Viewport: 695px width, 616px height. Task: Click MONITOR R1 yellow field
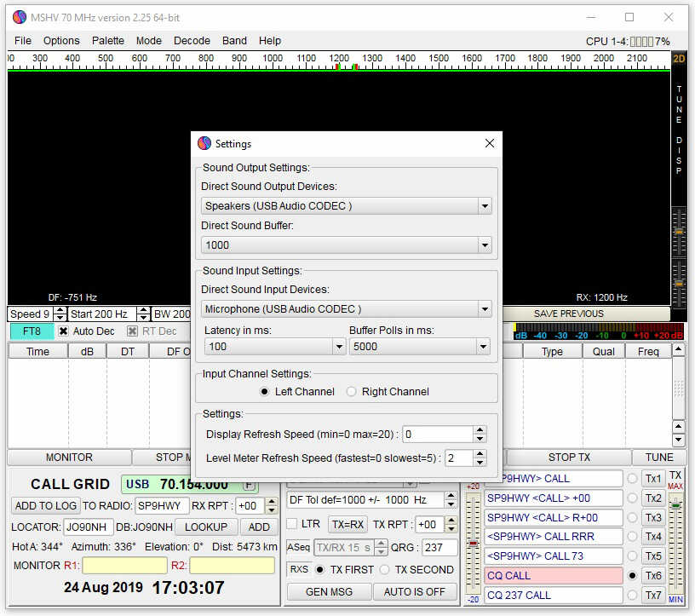click(x=124, y=566)
